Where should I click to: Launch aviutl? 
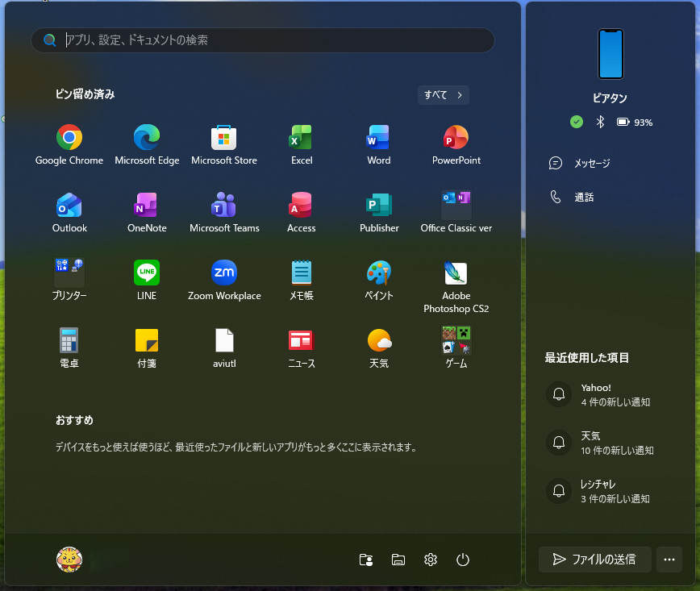[224, 348]
